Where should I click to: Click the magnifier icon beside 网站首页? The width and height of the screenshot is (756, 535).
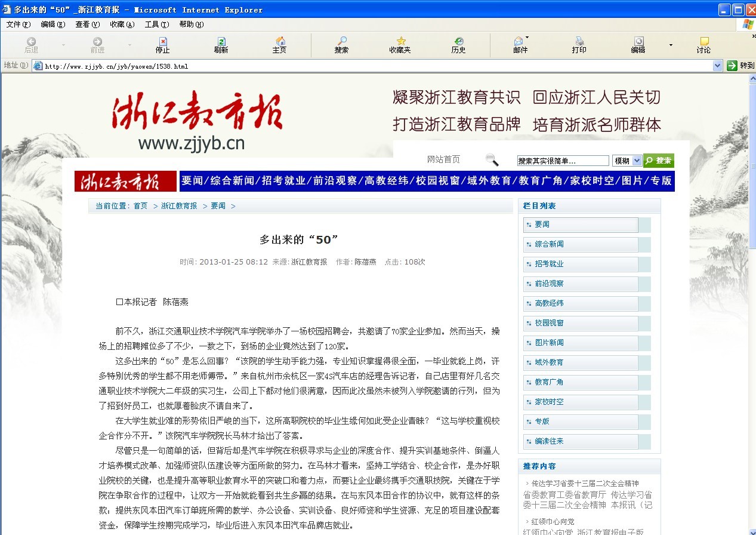pyautogui.click(x=492, y=159)
